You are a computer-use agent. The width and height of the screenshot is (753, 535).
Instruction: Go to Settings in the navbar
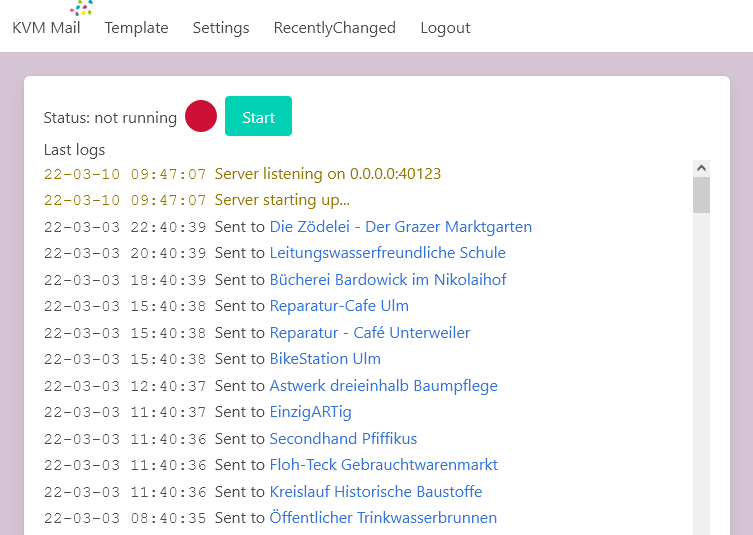click(x=221, y=28)
